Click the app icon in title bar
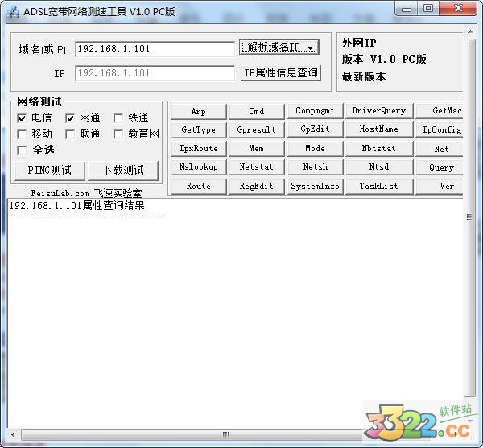Screen dimensions: 483x448 point(12,12)
